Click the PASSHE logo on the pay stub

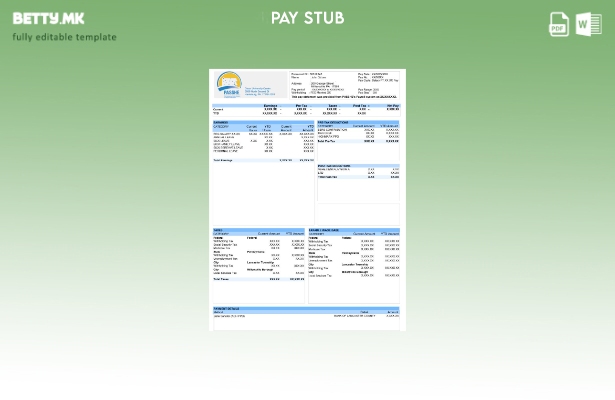[229, 84]
